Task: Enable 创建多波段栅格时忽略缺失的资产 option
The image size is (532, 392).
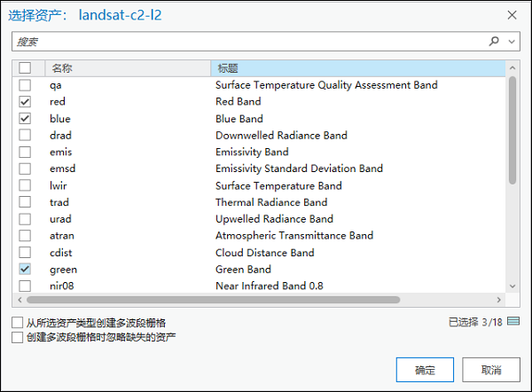Action: coord(18,337)
